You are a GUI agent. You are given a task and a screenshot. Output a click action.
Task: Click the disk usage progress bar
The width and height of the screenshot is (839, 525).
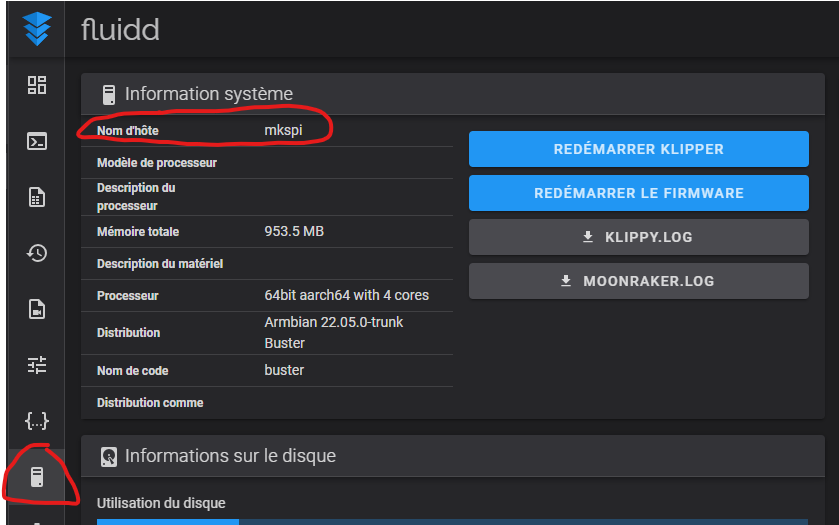pyautogui.click(x=452, y=521)
